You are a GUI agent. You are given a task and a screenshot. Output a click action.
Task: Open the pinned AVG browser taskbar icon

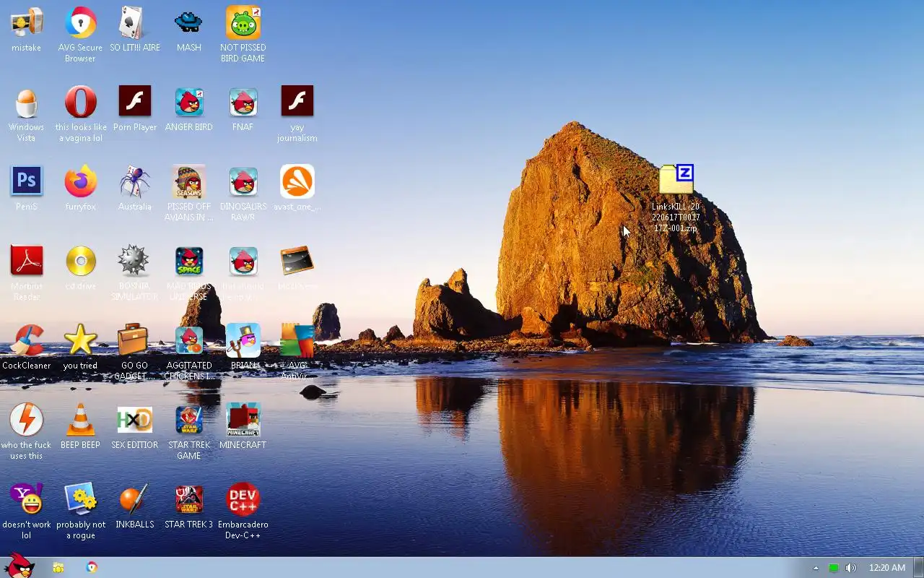(x=92, y=568)
